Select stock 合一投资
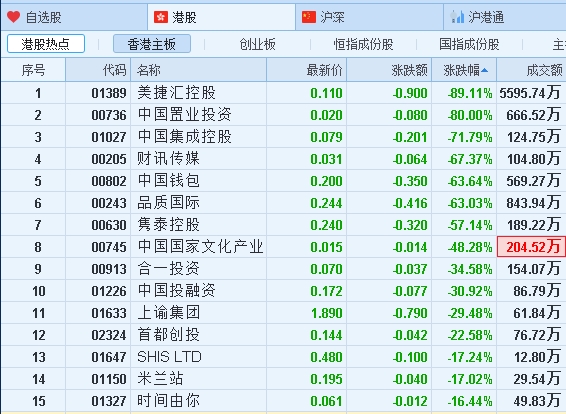 pyautogui.click(x=169, y=269)
